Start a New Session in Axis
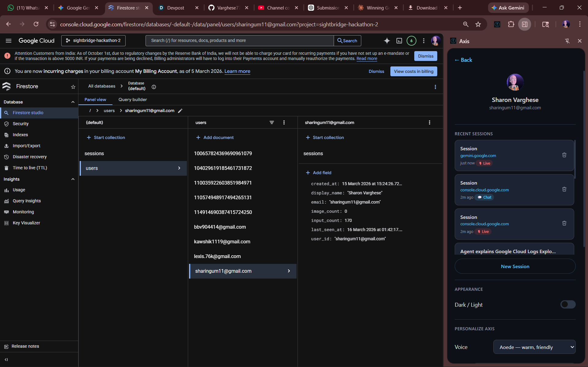 coord(515,266)
